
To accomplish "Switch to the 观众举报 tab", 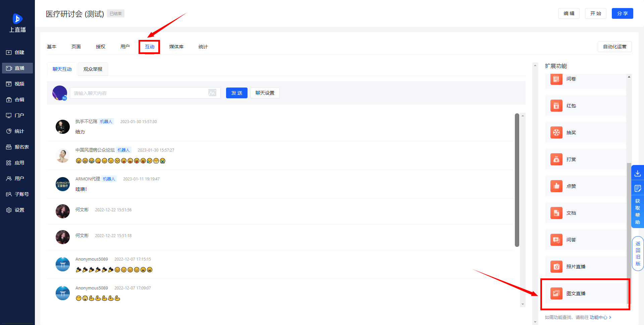I will [93, 69].
